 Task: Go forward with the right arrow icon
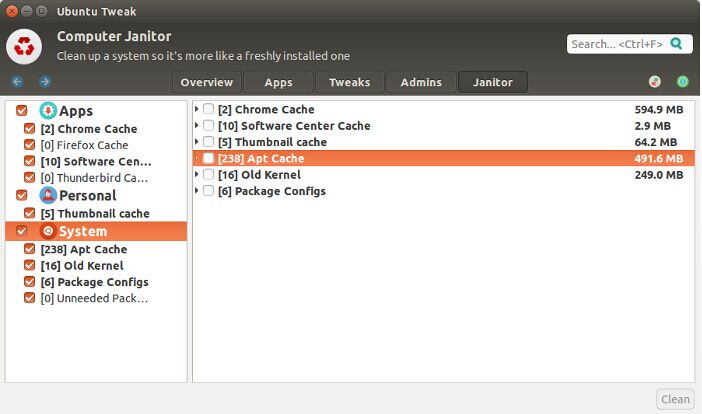point(44,81)
